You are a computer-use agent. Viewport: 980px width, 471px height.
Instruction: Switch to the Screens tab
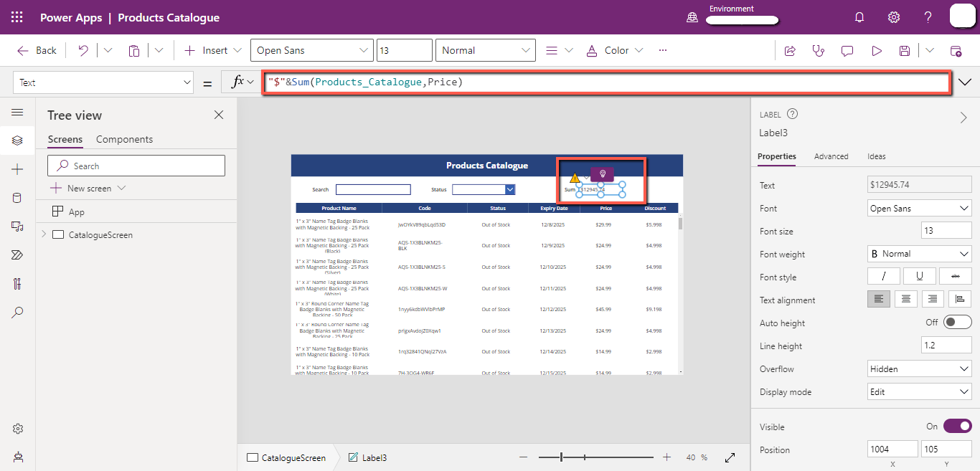tap(65, 139)
